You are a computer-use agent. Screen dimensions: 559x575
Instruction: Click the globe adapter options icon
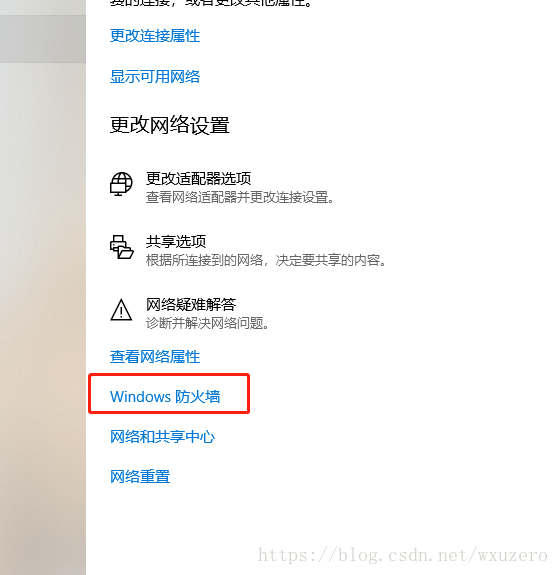(121, 184)
